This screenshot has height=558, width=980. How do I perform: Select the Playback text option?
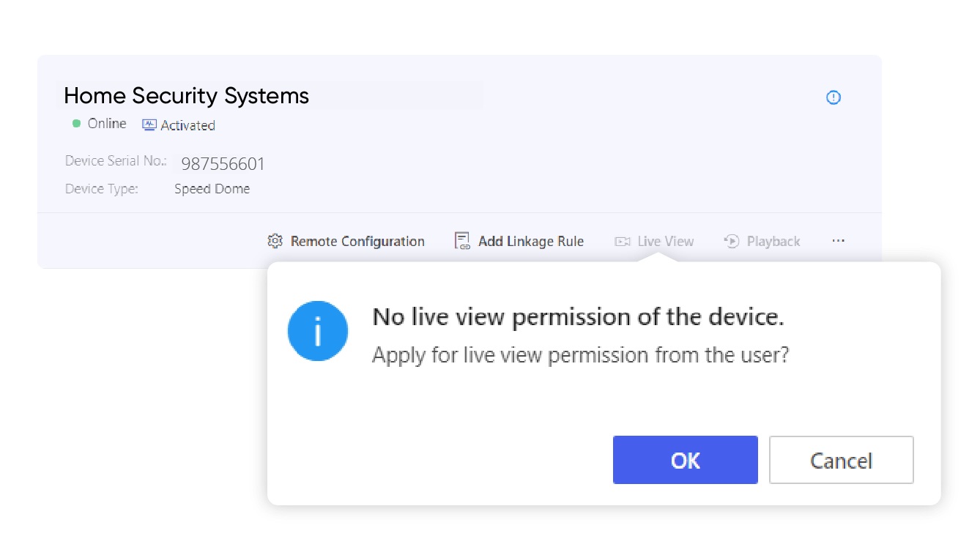click(x=773, y=242)
